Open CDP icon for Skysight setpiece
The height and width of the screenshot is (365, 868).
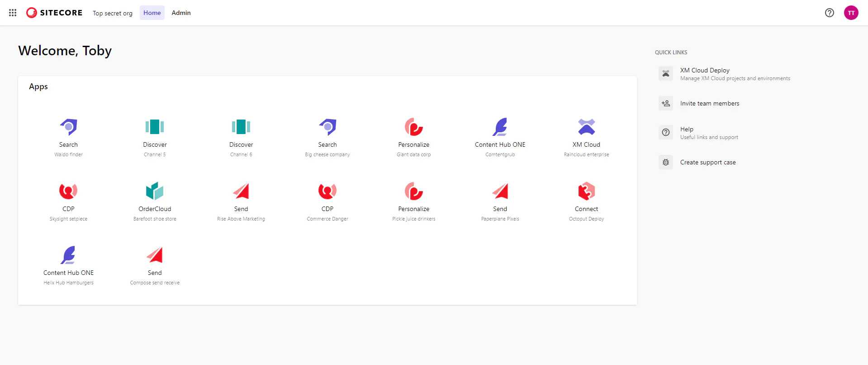click(x=68, y=191)
